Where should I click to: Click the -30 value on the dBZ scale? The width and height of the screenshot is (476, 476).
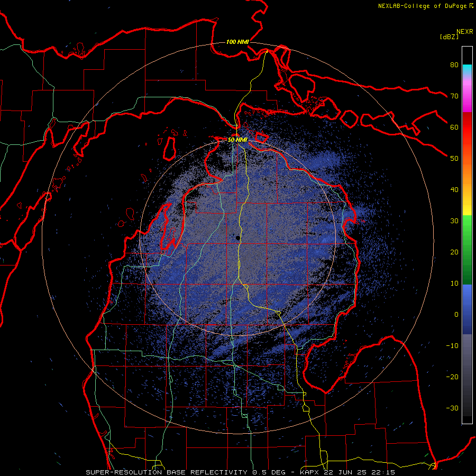click(452, 408)
